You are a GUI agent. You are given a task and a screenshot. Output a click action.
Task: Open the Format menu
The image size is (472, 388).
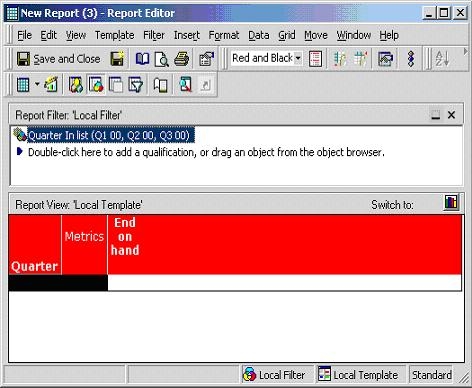224,35
